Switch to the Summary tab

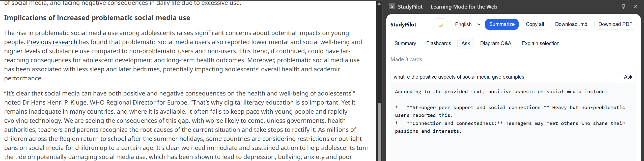405,43
